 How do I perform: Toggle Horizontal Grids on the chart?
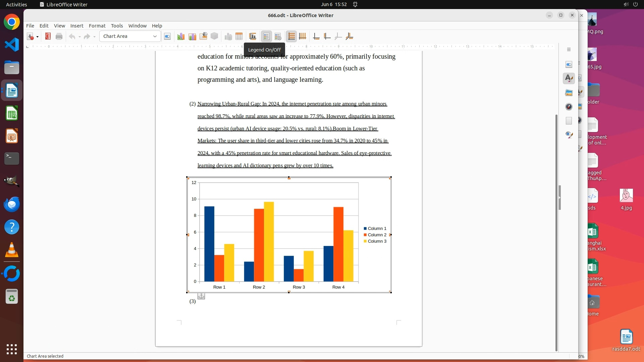(291, 36)
